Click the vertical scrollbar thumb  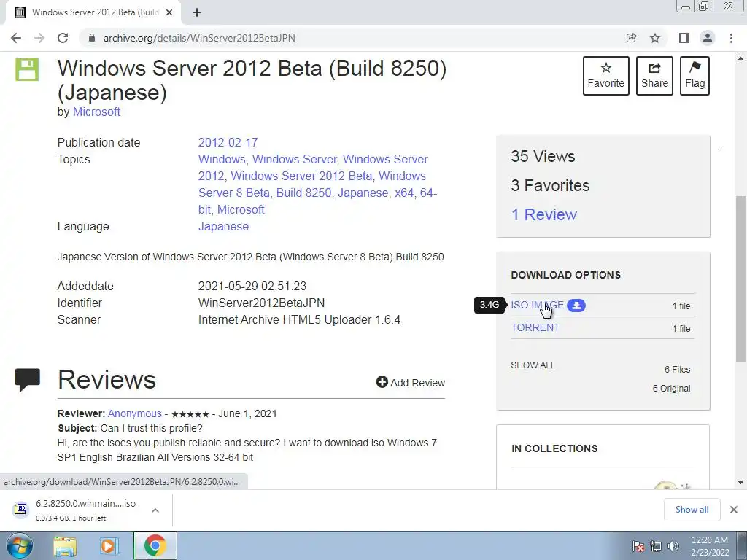click(740, 279)
